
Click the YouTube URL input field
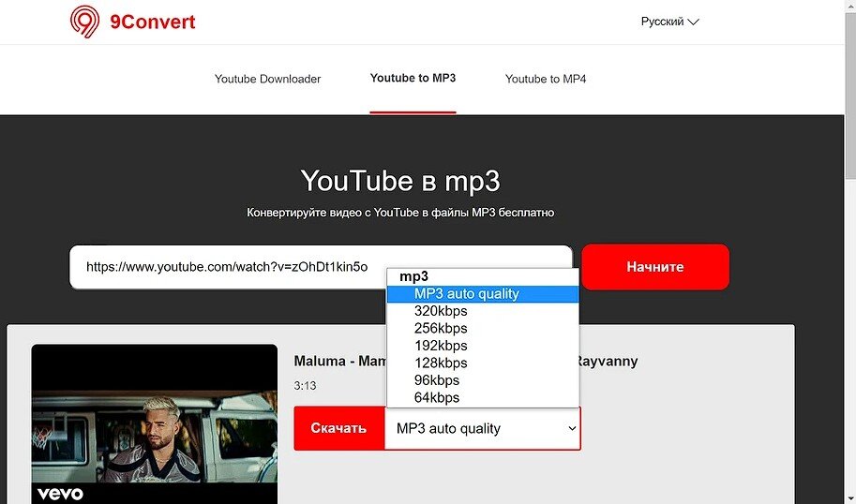click(x=321, y=267)
